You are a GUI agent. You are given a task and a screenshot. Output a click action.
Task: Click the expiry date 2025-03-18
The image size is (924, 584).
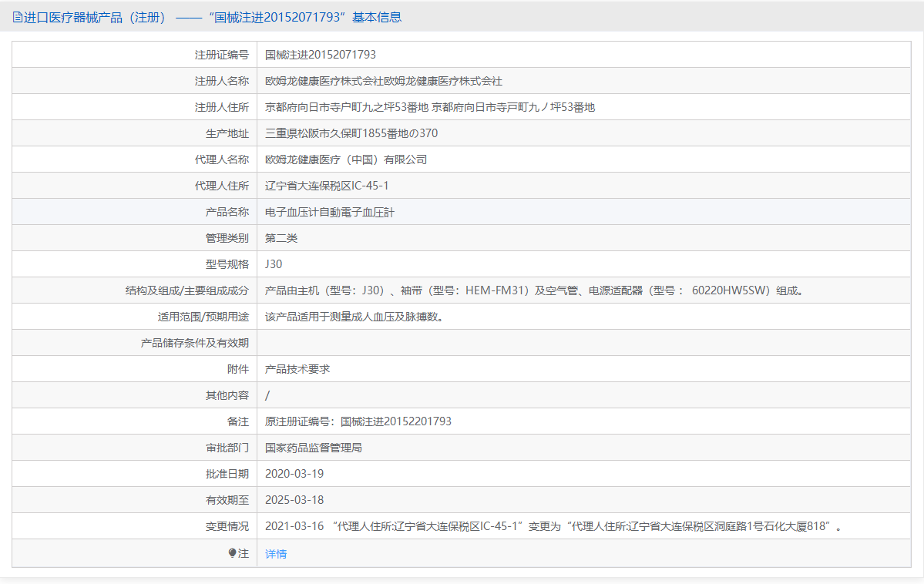294,500
